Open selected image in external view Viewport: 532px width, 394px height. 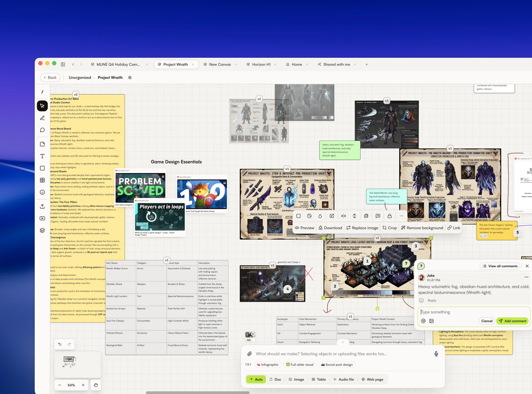(332, 216)
